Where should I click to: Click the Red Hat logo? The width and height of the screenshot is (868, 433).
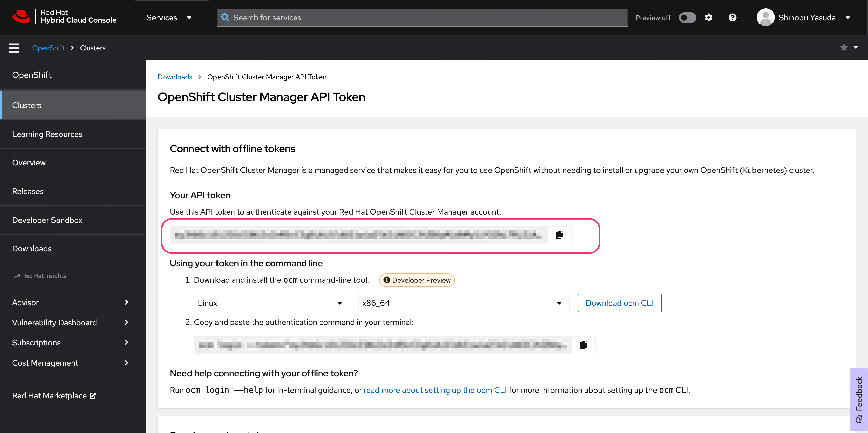pos(21,17)
